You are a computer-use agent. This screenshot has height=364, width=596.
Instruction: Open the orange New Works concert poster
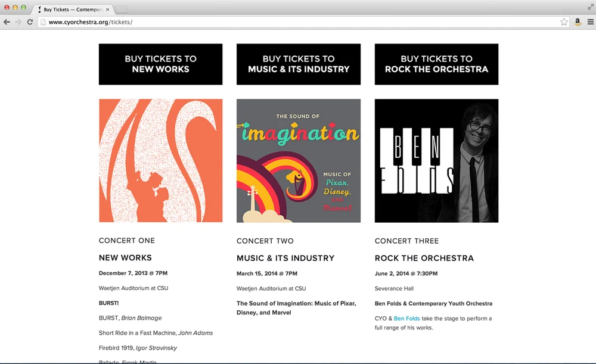point(160,161)
